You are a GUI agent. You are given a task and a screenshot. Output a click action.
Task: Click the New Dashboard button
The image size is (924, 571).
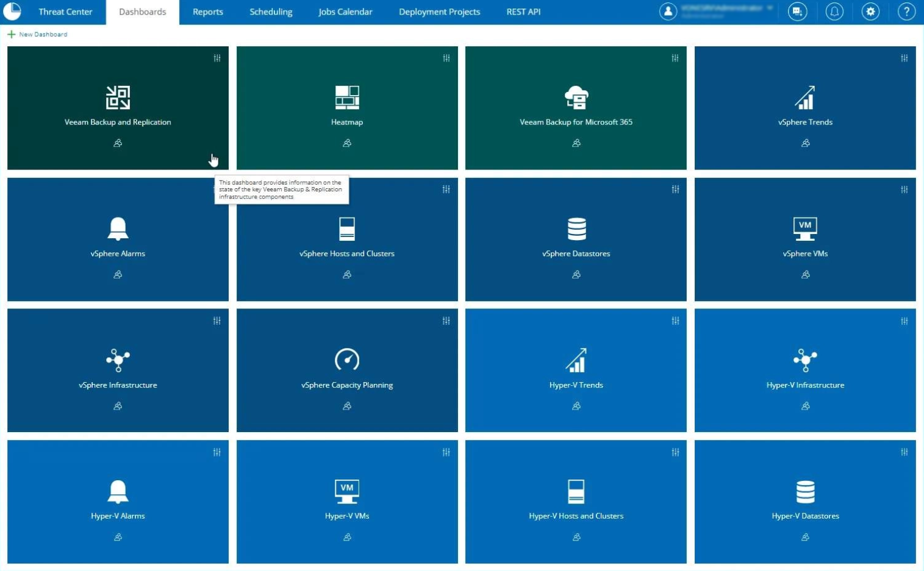pos(38,34)
